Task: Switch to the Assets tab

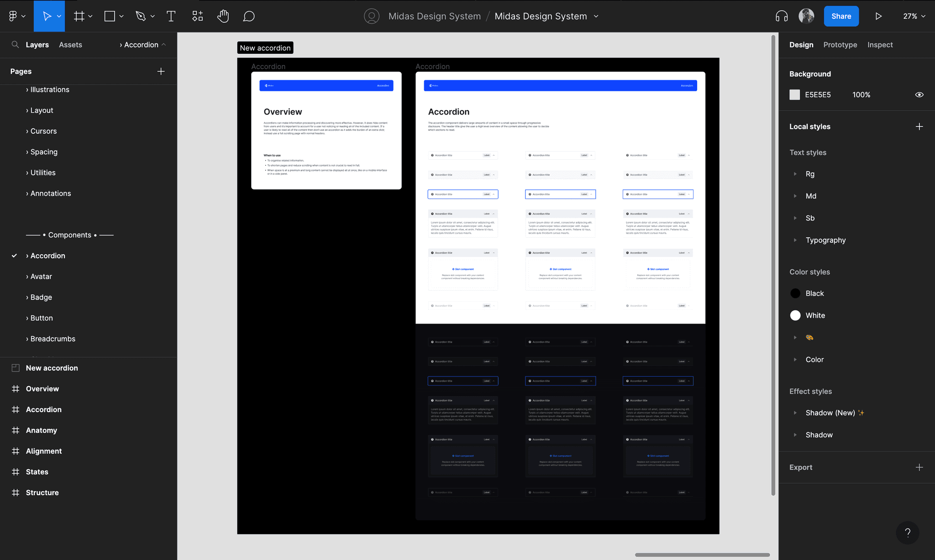Action: tap(70, 45)
